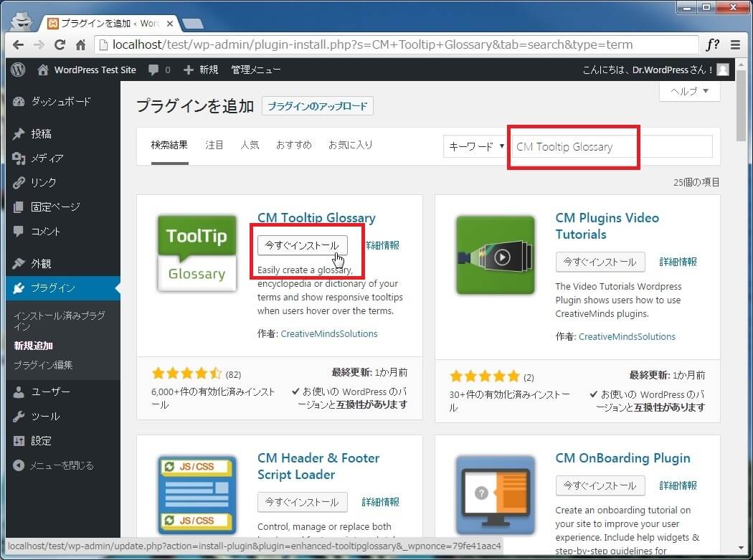Switch to the おすすめ tab
This screenshot has height=560, width=753.
[x=294, y=145]
